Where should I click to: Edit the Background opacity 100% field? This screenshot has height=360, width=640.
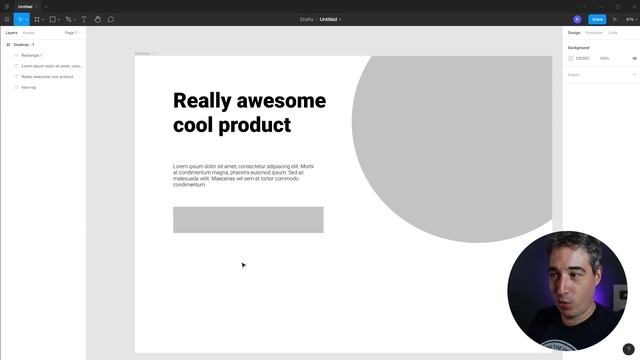pyautogui.click(x=604, y=58)
